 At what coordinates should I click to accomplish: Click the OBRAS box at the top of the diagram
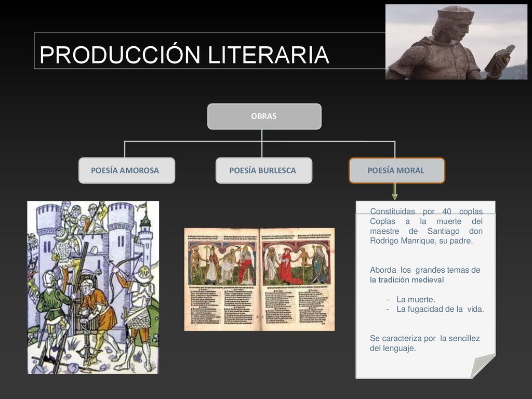point(264,116)
